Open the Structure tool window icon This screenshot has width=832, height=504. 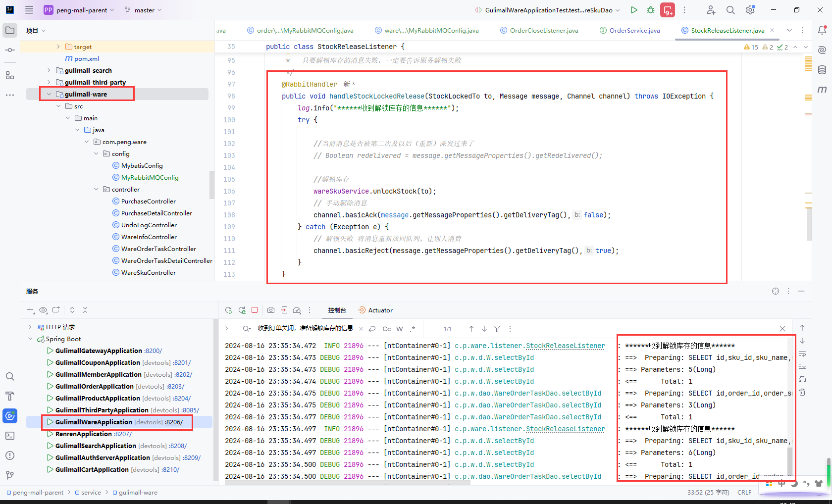point(10,75)
